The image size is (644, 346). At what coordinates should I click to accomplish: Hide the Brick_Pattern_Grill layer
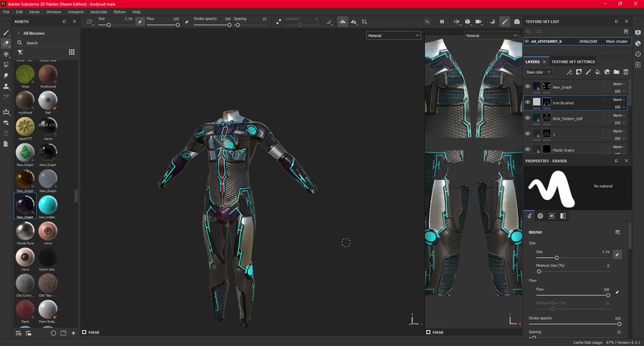tap(527, 118)
